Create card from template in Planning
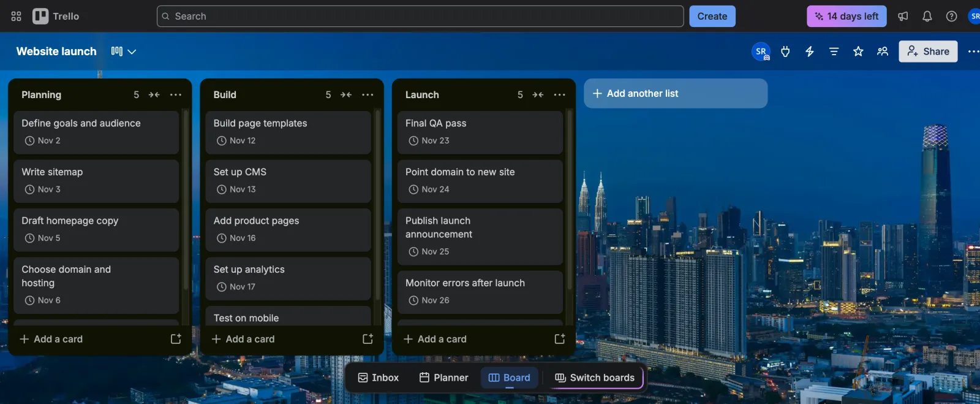The width and height of the screenshot is (980, 404). click(x=176, y=339)
